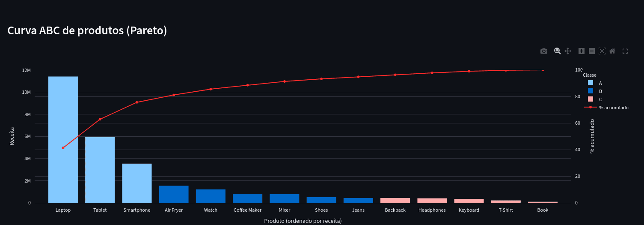Click the cumulative line point above Mixer

click(285, 81)
